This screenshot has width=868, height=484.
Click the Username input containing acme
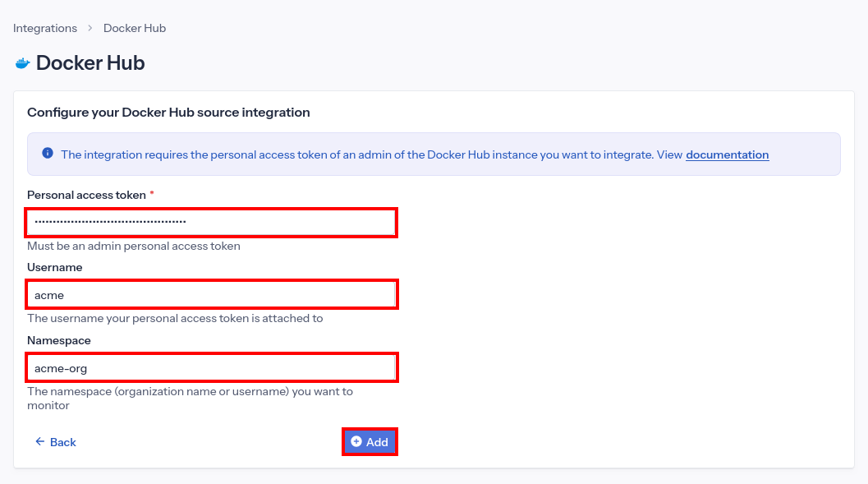[211, 294]
